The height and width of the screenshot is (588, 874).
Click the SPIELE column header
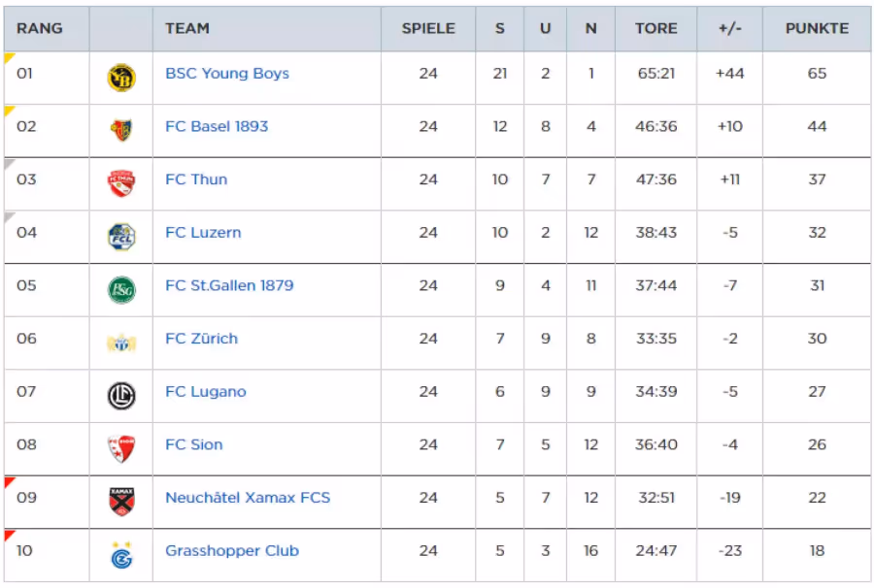[428, 28]
